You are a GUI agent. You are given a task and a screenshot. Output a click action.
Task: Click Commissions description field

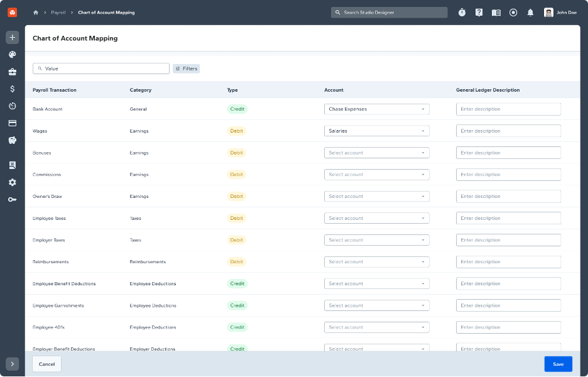pos(508,175)
